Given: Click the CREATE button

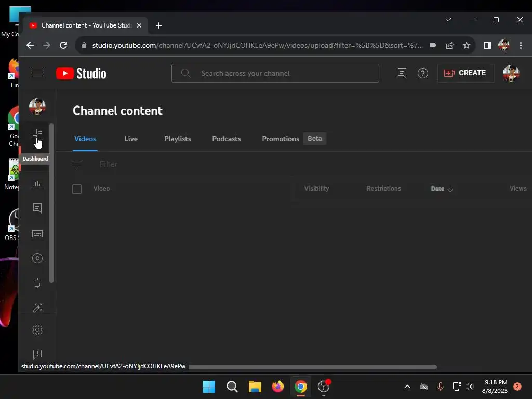Looking at the screenshot, I should click(465, 73).
